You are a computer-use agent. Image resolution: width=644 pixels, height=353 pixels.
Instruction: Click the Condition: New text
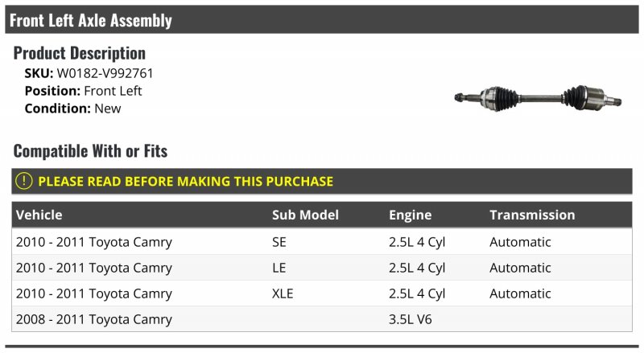pyautogui.click(x=72, y=109)
